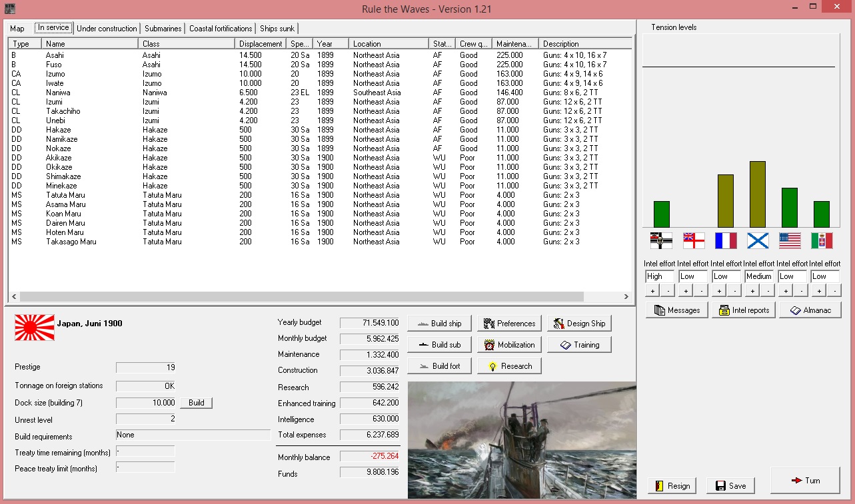The height and width of the screenshot is (504, 855).
Task: Select the Asahi ship row name
Action: point(55,55)
